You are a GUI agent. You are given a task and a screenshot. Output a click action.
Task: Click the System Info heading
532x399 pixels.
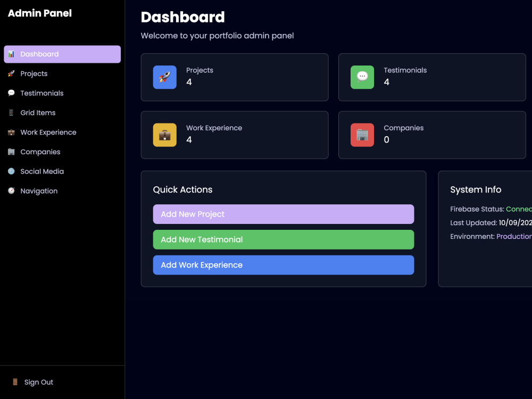coord(476,190)
